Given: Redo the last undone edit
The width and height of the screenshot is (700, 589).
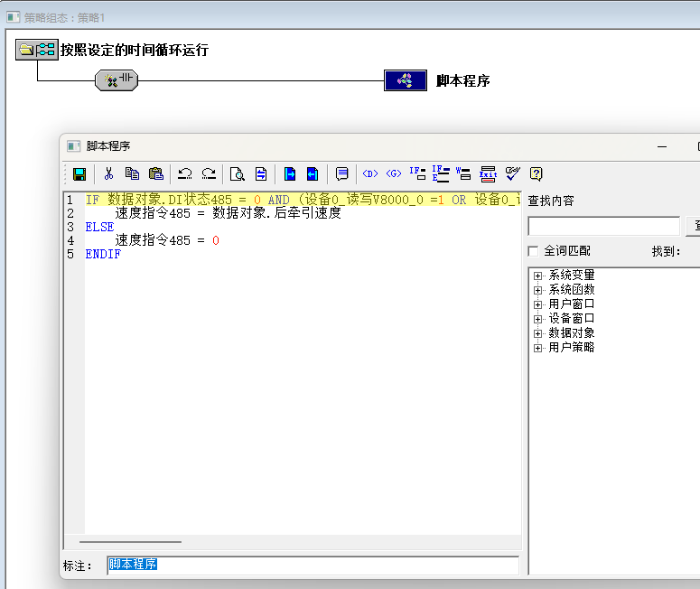Looking at the screenshot, I should click(x=209, y=173).
